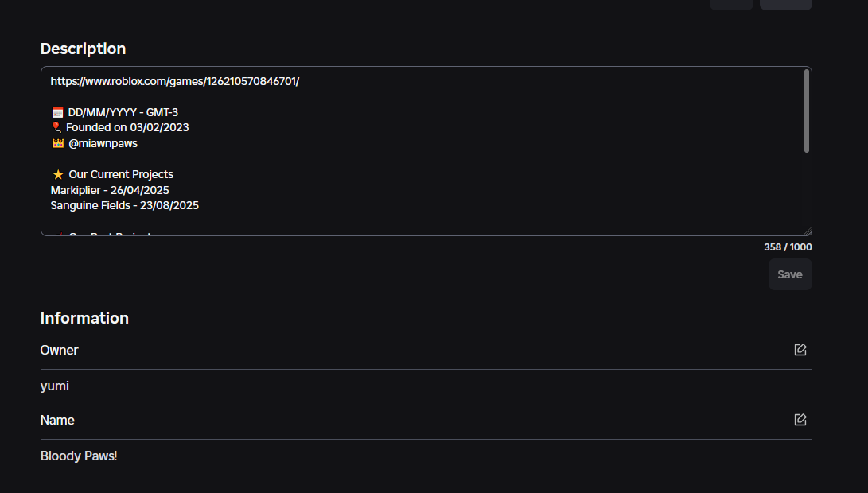Click the left button in the top-right corner

point(731,4)
